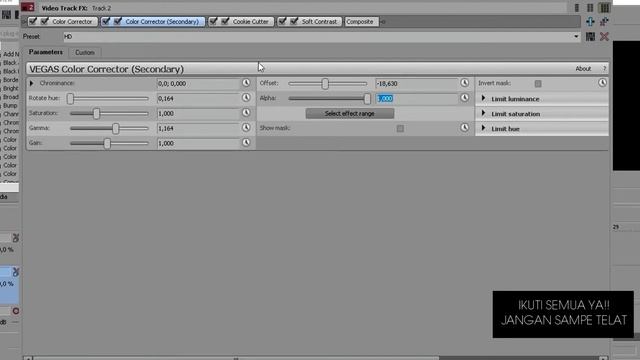Animate the Chrominance parameter via clock icon
This screenshot has height=360, width=640.
point(246,83)
